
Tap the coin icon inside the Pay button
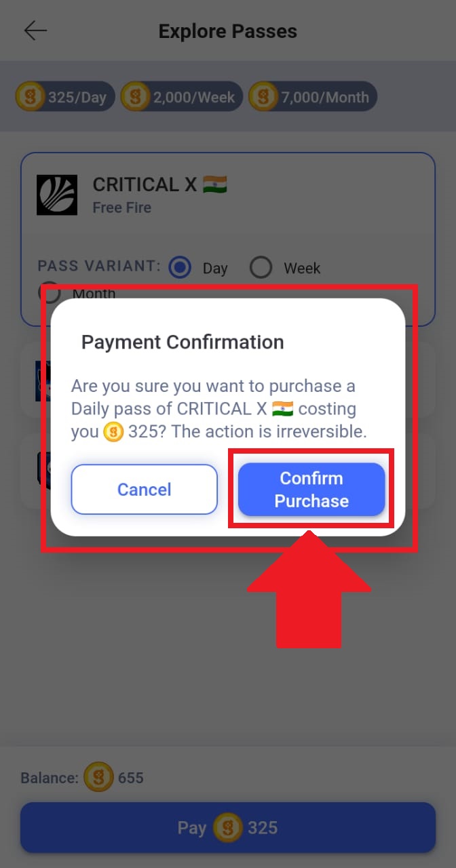(x=228, y=828)
